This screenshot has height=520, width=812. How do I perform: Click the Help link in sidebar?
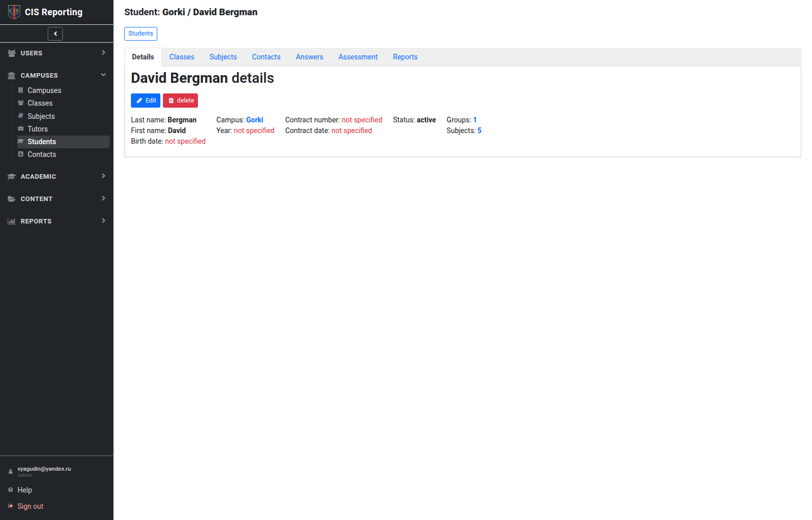pyautogui.click(x=24, y=490)
